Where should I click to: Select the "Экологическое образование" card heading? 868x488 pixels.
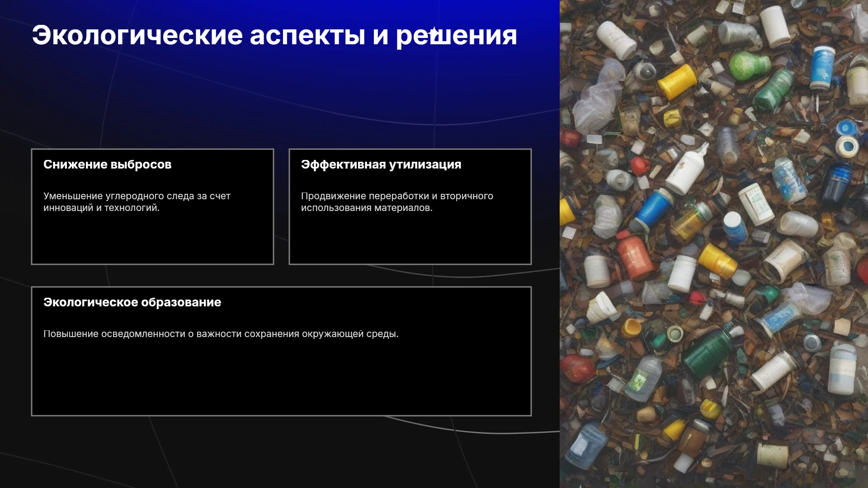pos(132,302)
